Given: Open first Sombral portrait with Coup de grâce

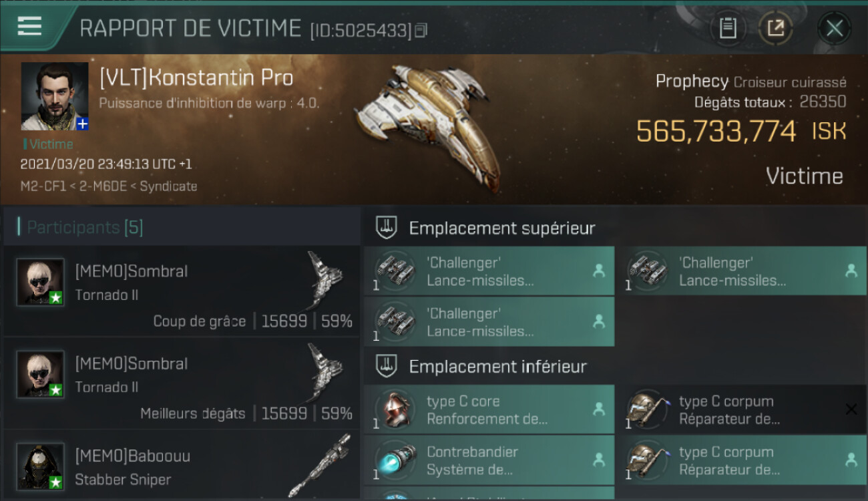Looking at the screenshot, I should tap(41, 282).
